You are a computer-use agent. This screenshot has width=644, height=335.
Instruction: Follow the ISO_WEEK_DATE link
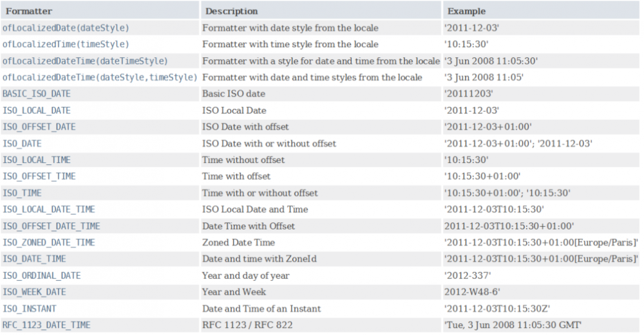tap(34, 292)
